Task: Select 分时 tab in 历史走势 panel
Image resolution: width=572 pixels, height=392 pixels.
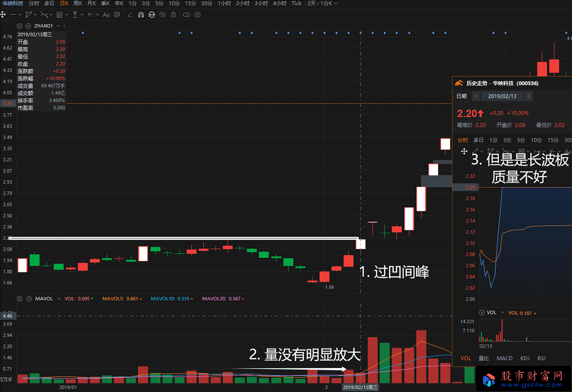Action: (x=463, y=140)
